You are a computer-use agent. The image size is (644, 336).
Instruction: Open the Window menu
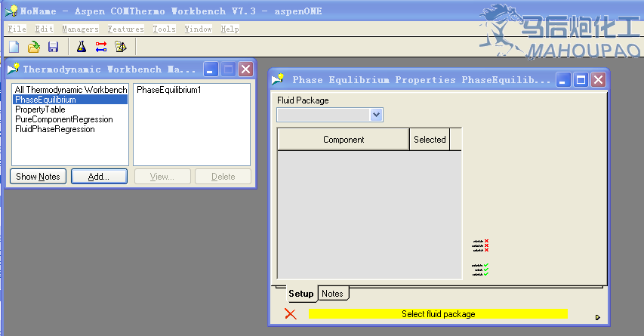tap(198, 29)
